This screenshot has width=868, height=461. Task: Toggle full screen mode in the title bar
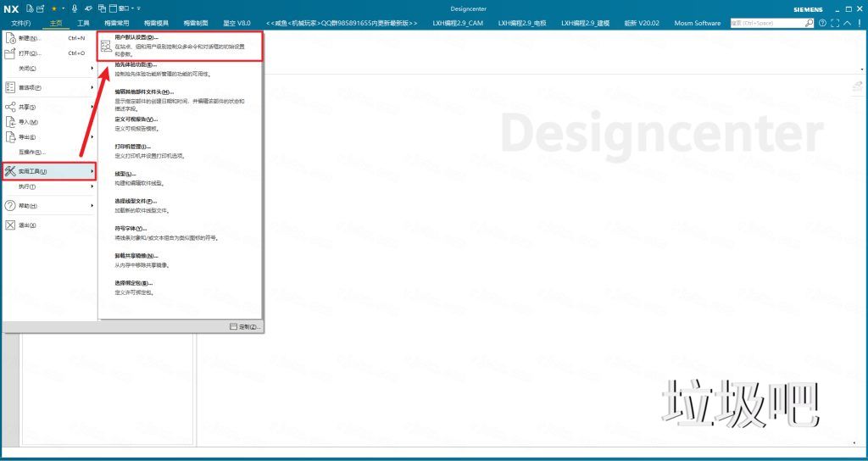[836, 23]
